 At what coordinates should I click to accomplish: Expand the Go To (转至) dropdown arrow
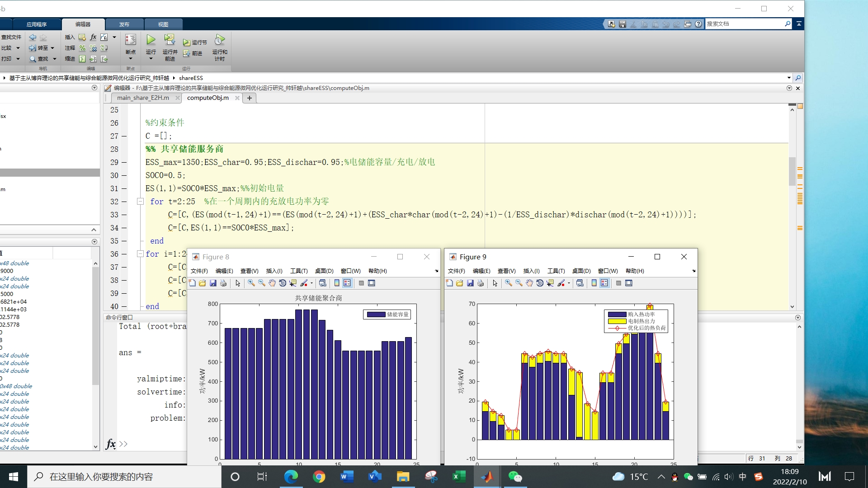52,48
